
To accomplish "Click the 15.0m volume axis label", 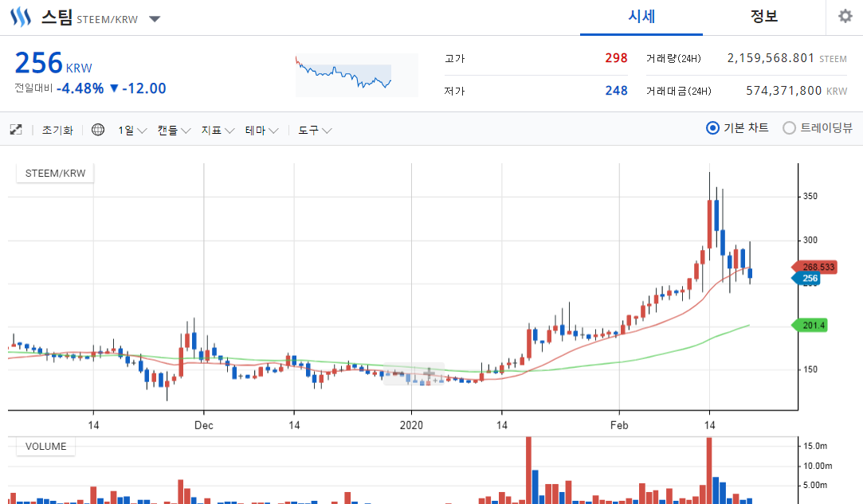I will (816, 446).
